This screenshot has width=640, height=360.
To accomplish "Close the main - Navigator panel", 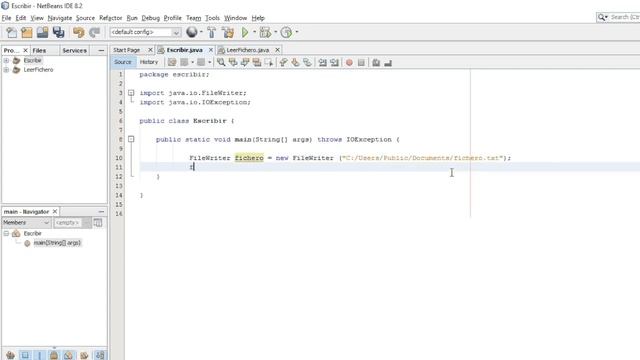I will coord(55,211).
